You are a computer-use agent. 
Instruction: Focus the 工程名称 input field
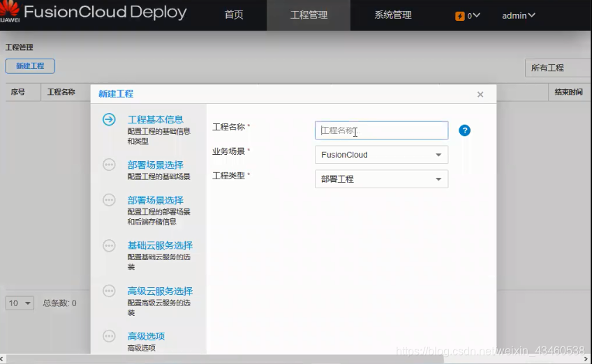(x=381, y=130)
